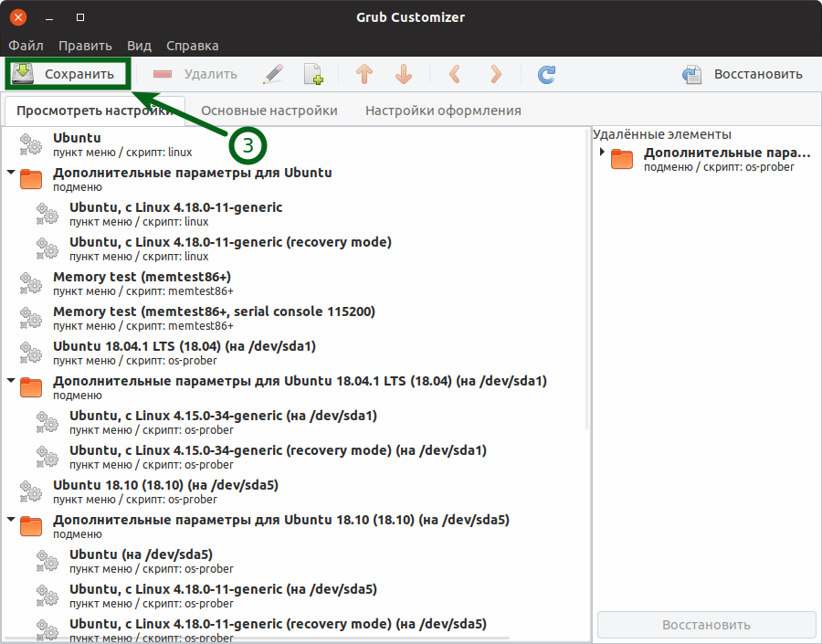Viewport: 822px width, 644px height.
Task: Close the Grub Customizer window
Action: coord(18,17)
